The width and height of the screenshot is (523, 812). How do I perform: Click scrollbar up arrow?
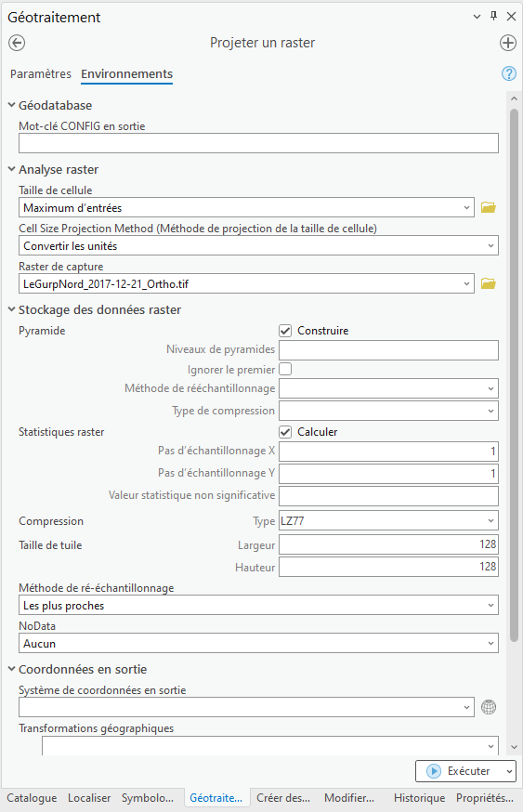[514, 98]
